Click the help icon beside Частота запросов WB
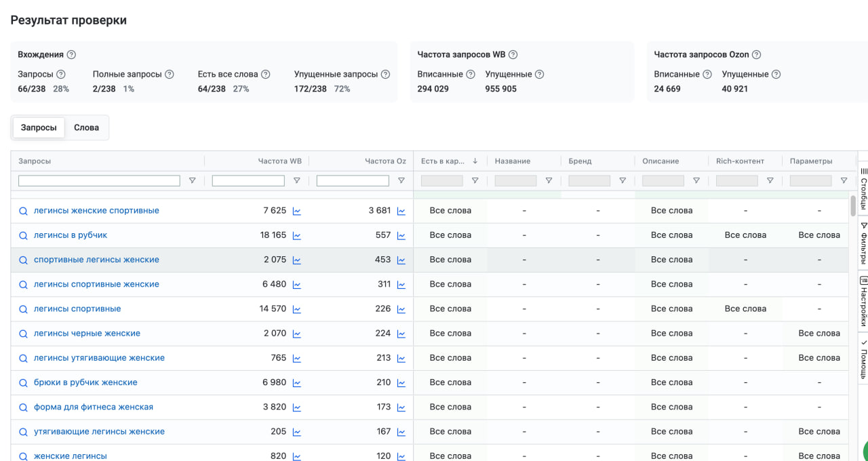Viewport: 868px width, 461px height. [x=513, y=55]
